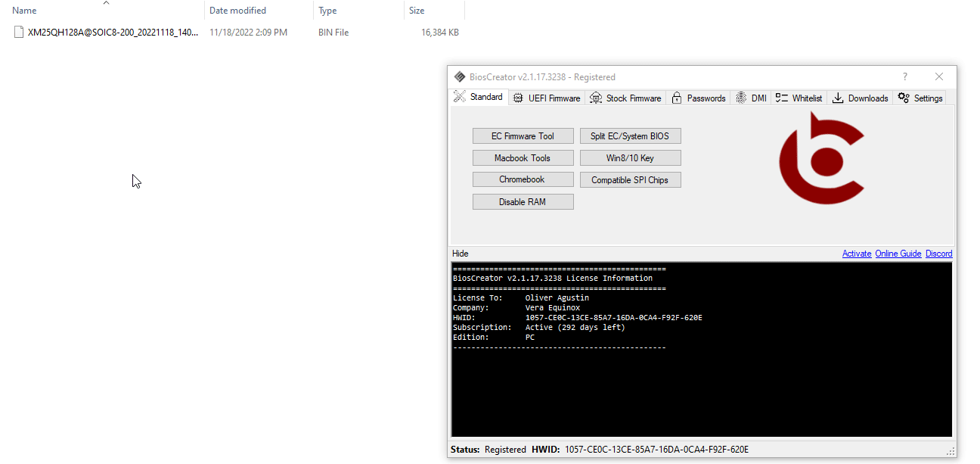Open the Online Guide link

(x=898, y=254)
